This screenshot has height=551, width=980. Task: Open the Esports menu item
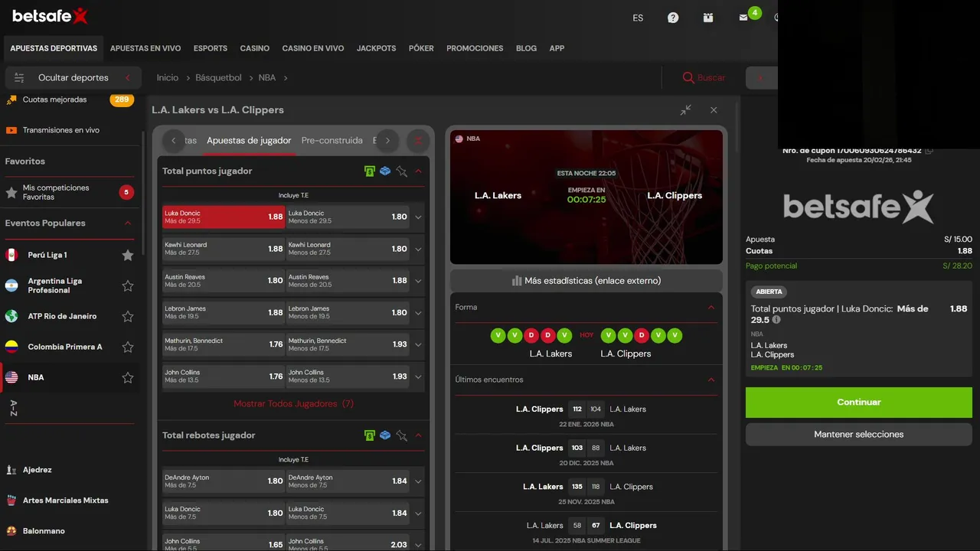pyautogui.click(x=211, y=48)
